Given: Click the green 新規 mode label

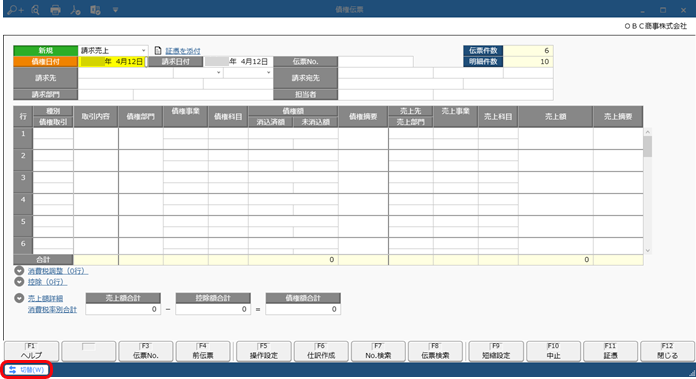Looking at the screenshot, I should click(46, 51).
